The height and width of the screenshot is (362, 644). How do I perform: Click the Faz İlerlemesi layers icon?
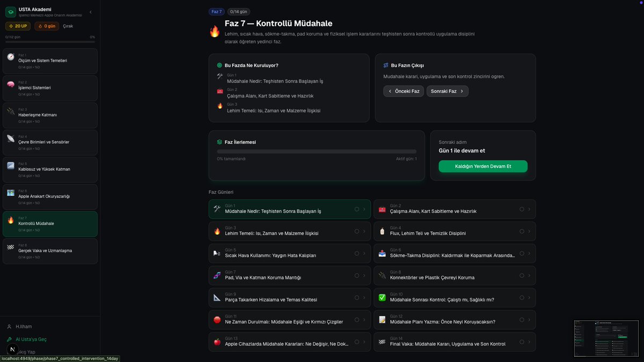(219, 142)
